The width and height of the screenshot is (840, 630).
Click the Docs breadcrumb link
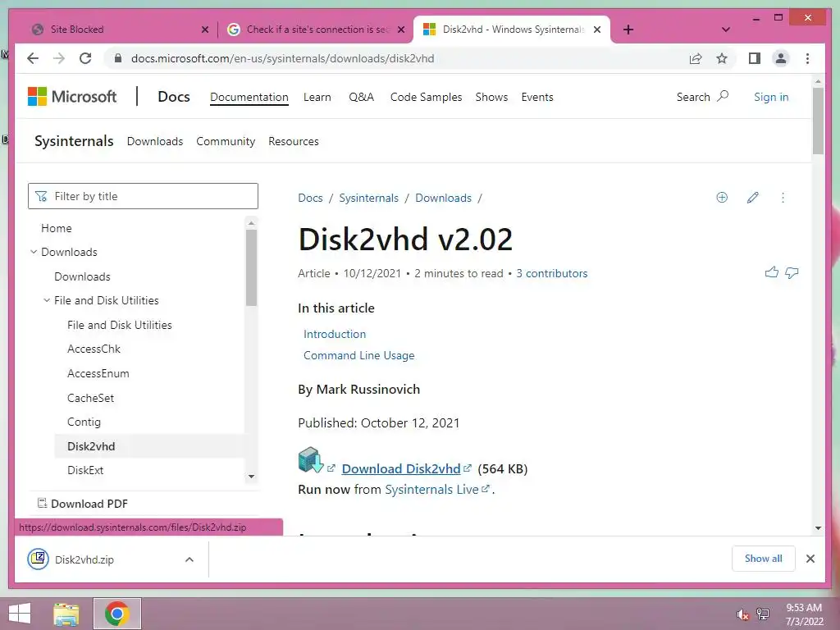pos(310,198)
